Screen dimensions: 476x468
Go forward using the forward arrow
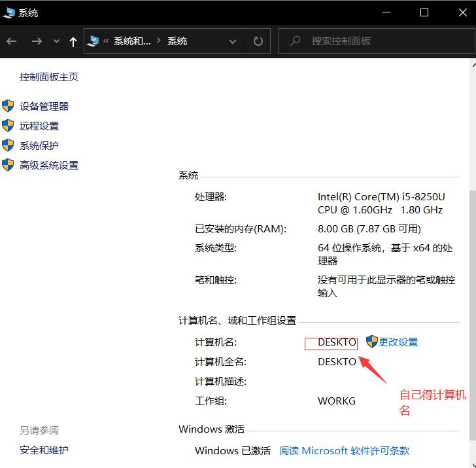click(x=37, y=41)
